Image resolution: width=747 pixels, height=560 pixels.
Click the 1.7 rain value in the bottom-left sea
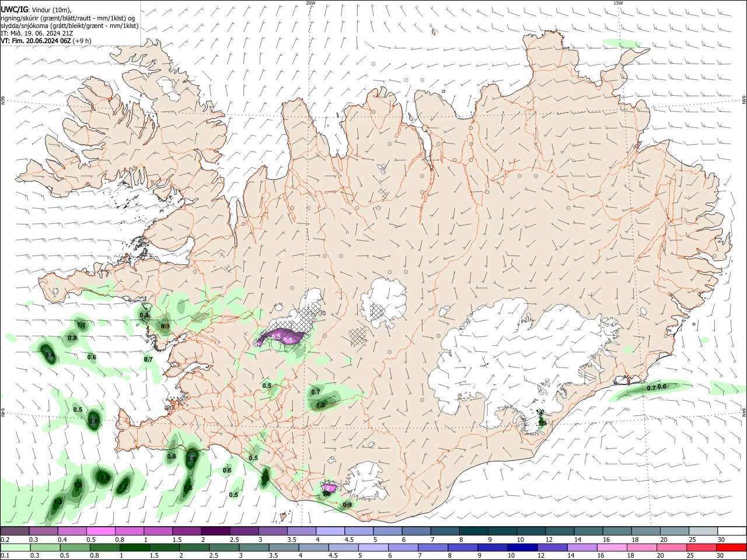tap(123, 485)
